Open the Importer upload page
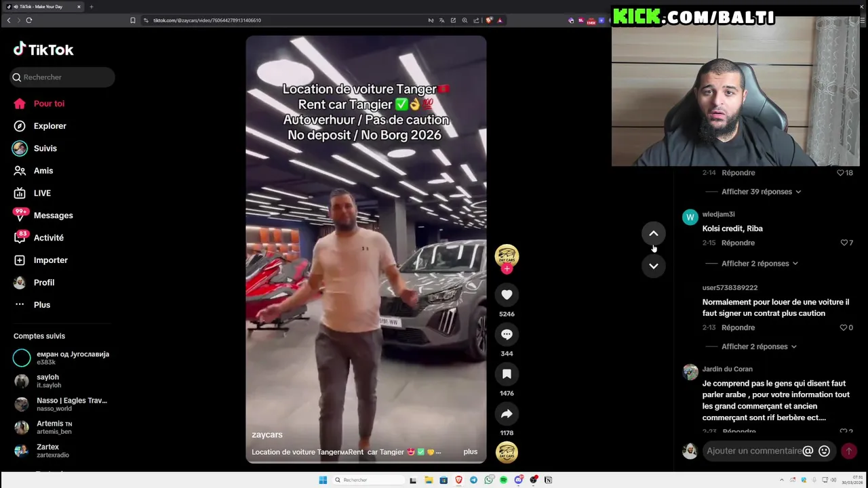The height and width of the screenshot is (488, 868). (x=41, y=260)
